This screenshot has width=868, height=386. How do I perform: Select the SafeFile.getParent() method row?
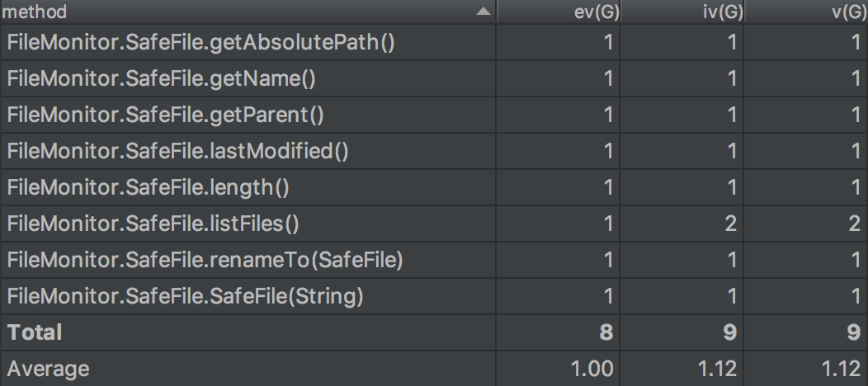(165, 115)
